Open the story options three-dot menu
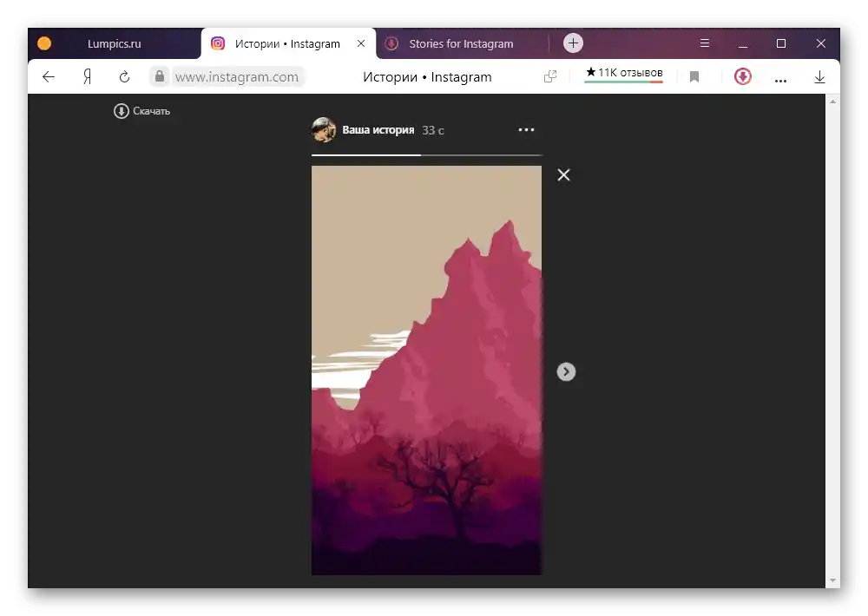The image size is (868, 616). [x=526, y=129]
